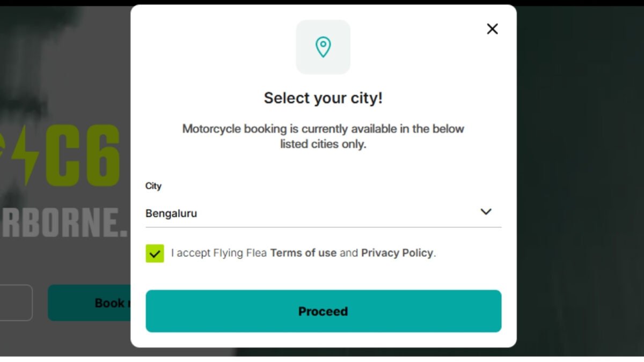
Task: Uncheck the accept terms checkbox
Action: 155,253
